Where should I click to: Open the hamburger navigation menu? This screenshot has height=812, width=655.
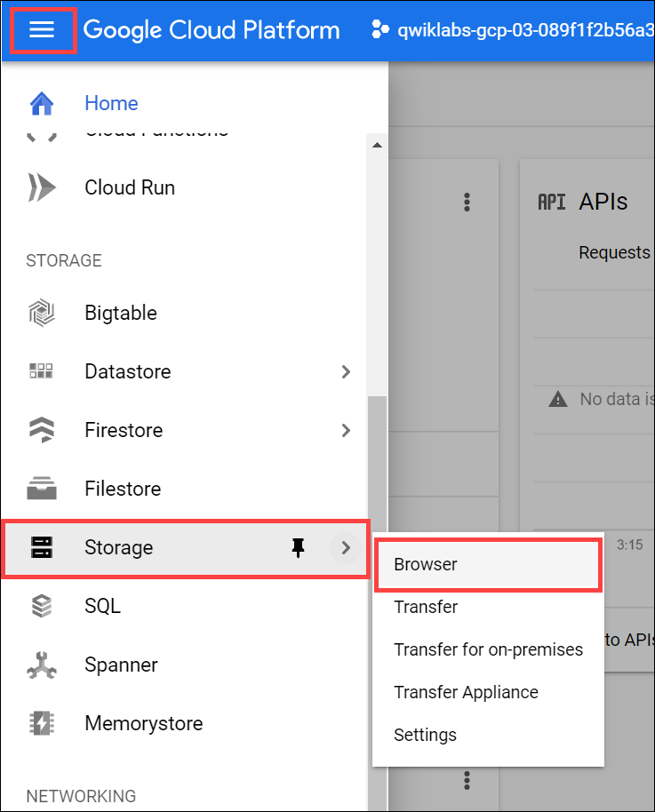coord(42,29)
